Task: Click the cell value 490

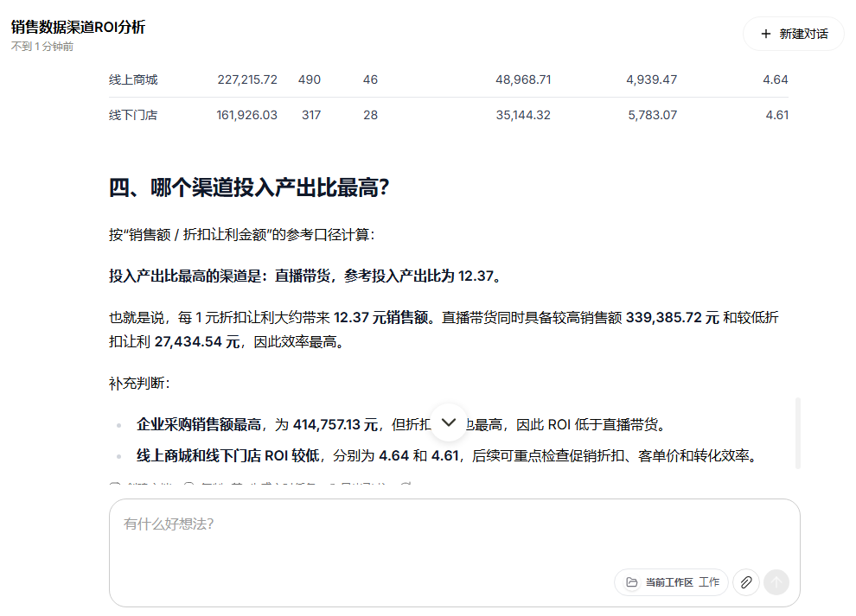Action: point(310,79)
